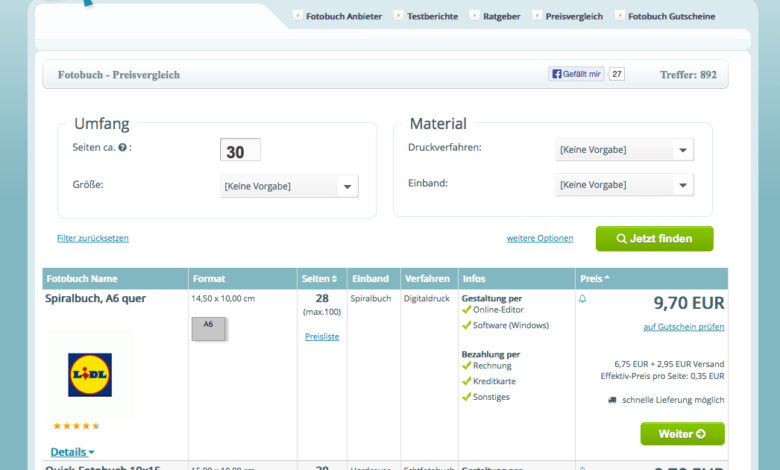Viewport: 780px width, 470px height.
Task: Click the Kreditkarte checkmark icon
Action: click(x=466, y=381)
